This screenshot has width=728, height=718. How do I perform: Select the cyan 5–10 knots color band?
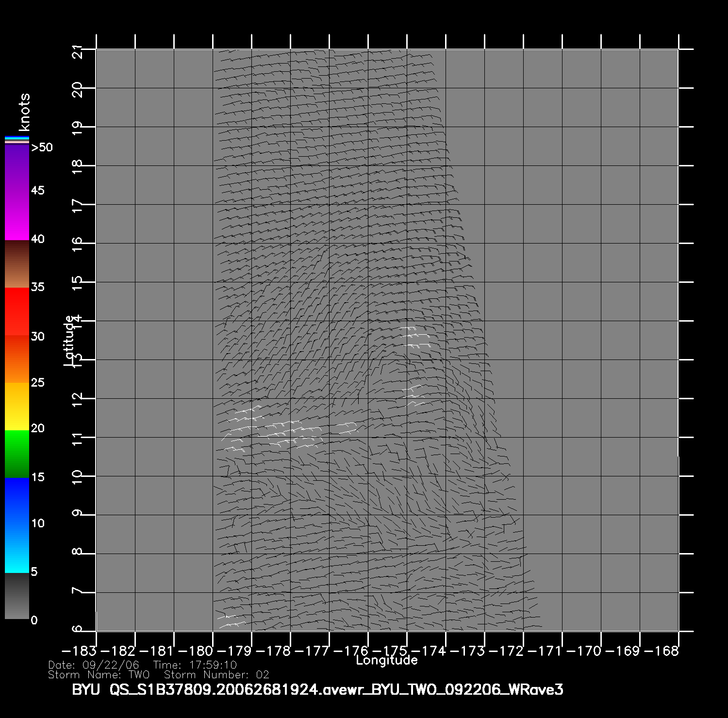17,548
